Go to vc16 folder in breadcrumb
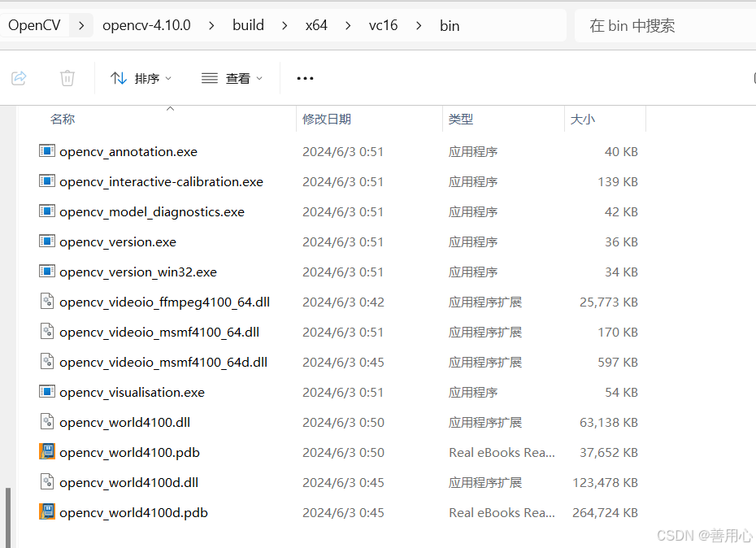This screenshot has width=756, height=548. [x=384, y=25]
